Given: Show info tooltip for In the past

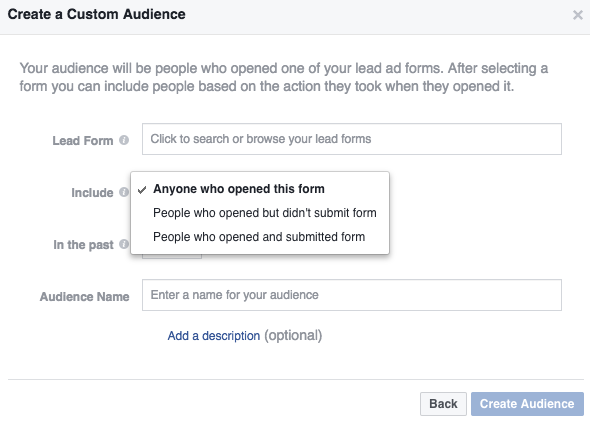Looking at the screenshot, I should coord(124,244).
